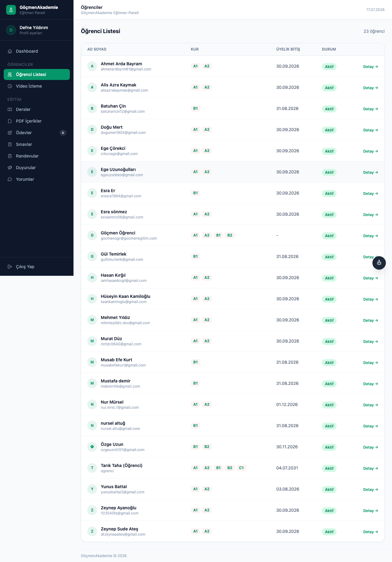Open Detay for Ahmet Arda Bayram

click(371, 66)
